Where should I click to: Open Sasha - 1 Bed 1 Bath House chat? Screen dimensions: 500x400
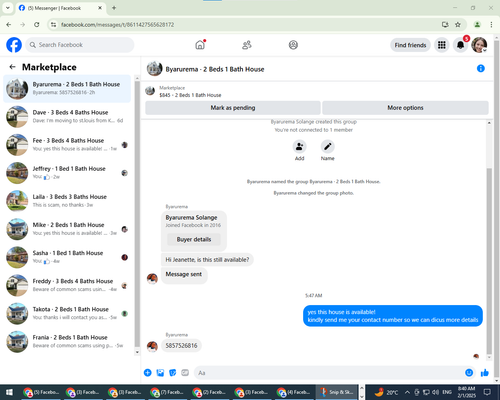67,257
